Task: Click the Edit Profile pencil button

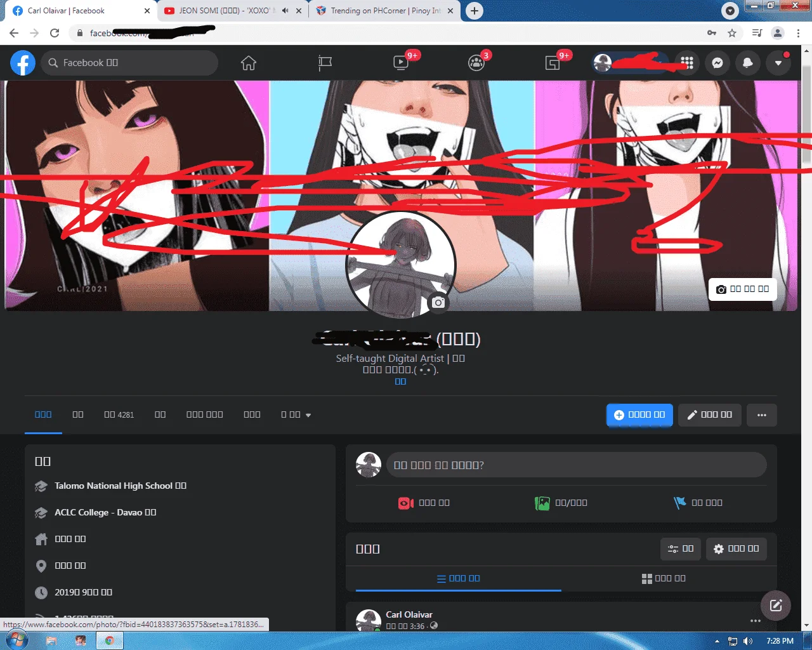Action: click(x=710, y=415)
